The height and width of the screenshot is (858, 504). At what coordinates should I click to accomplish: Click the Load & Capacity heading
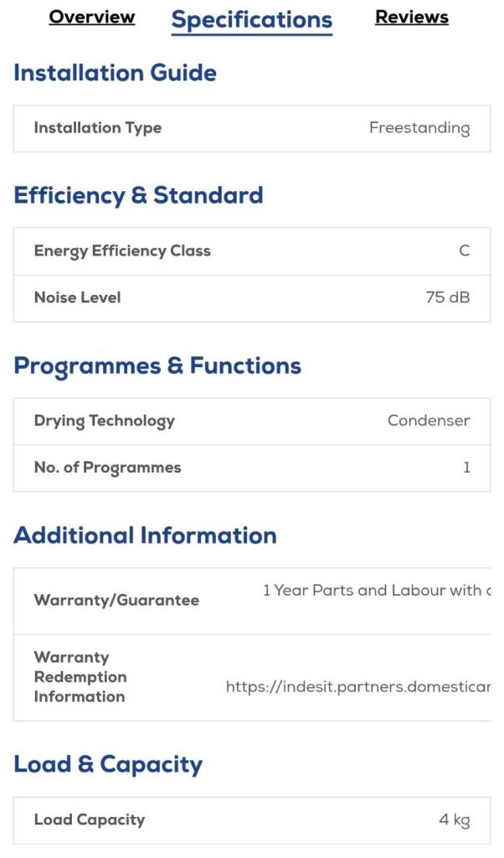tap(108, 764)
